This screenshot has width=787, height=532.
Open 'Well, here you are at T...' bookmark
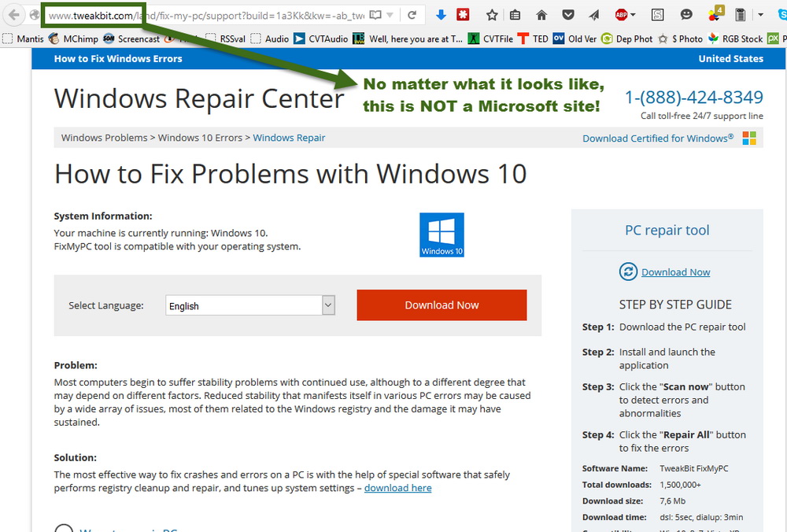pos(408,39)
